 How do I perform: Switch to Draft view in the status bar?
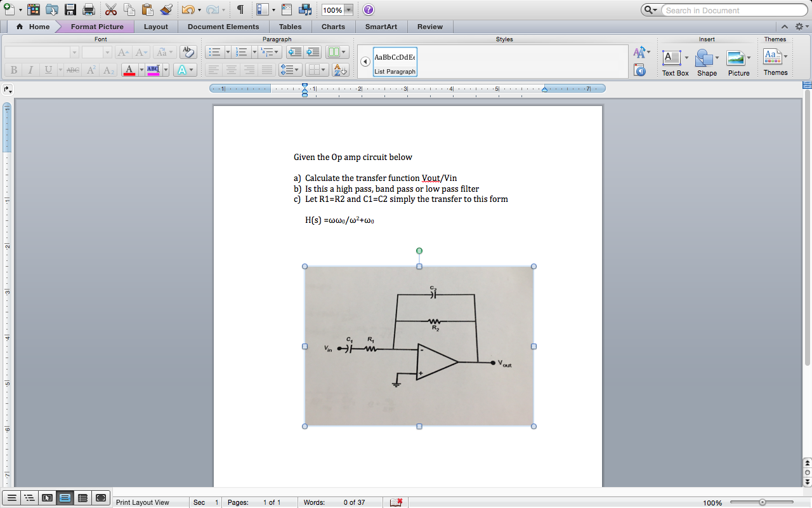[x=11, y=498]
